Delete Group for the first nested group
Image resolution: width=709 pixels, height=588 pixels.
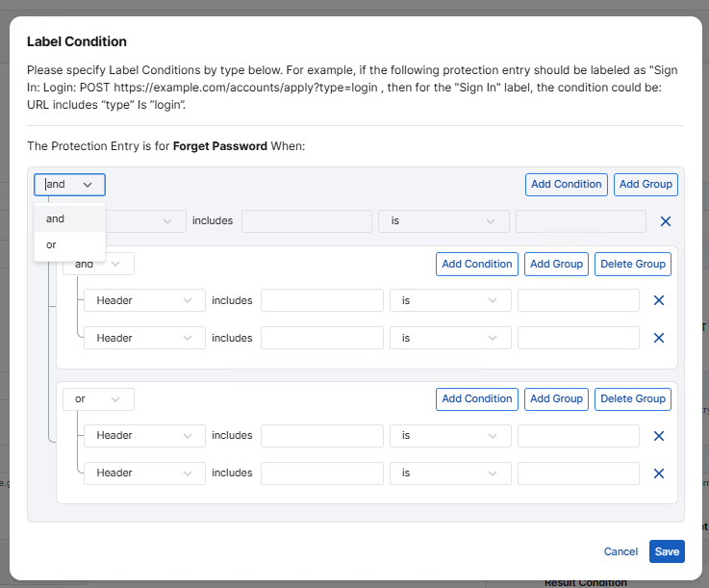[x=632, y=264]
